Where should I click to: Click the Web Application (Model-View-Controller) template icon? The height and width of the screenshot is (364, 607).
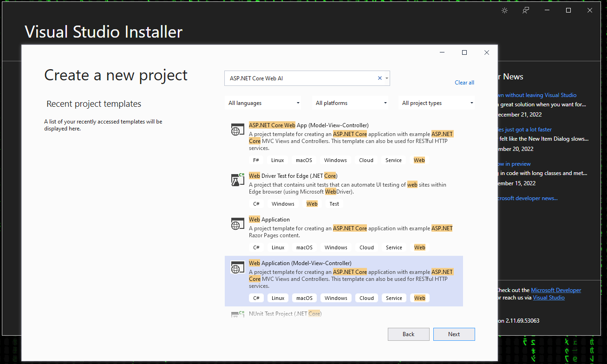[237, 267]
